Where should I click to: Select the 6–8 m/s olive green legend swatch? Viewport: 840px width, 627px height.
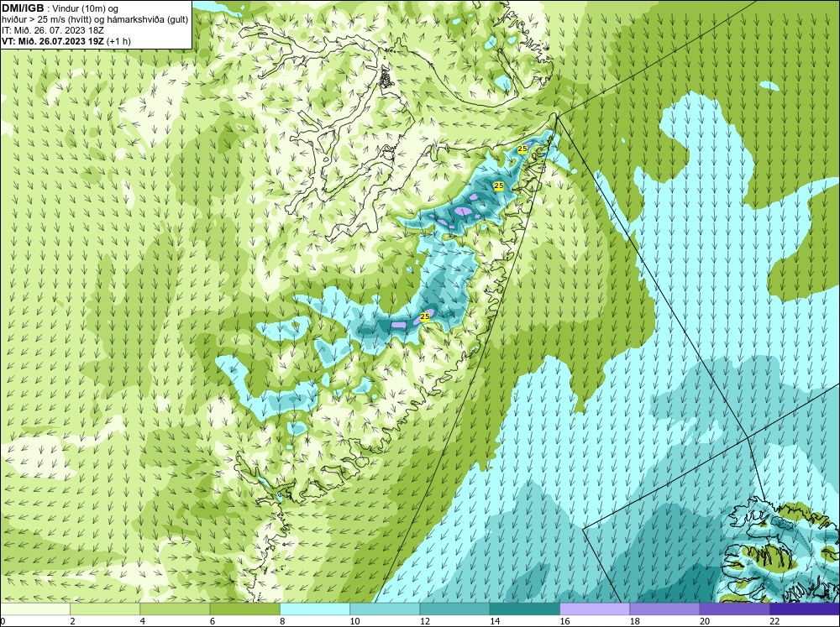tap(244, 609)
